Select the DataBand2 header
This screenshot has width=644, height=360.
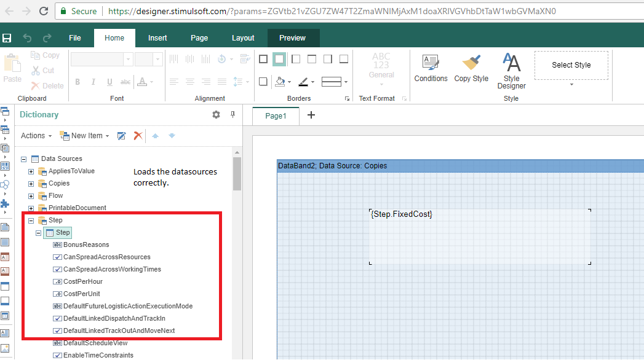(461, 166)
